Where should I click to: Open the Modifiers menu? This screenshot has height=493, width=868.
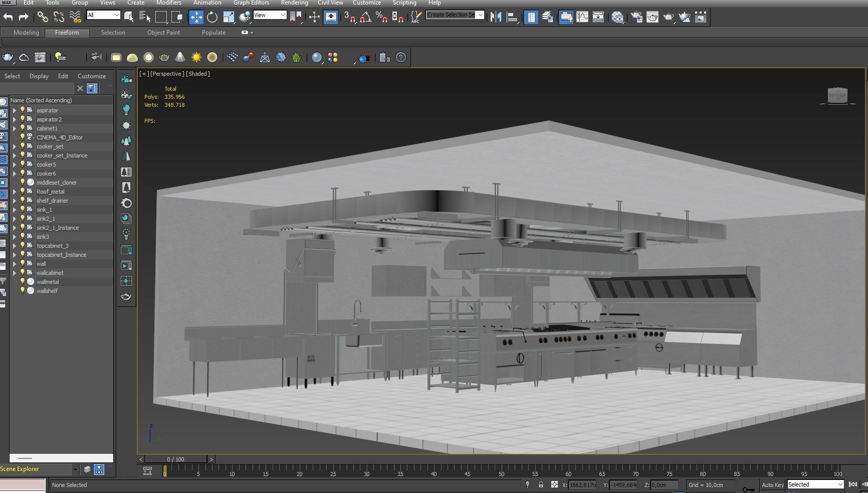click(x=169, y=3)
